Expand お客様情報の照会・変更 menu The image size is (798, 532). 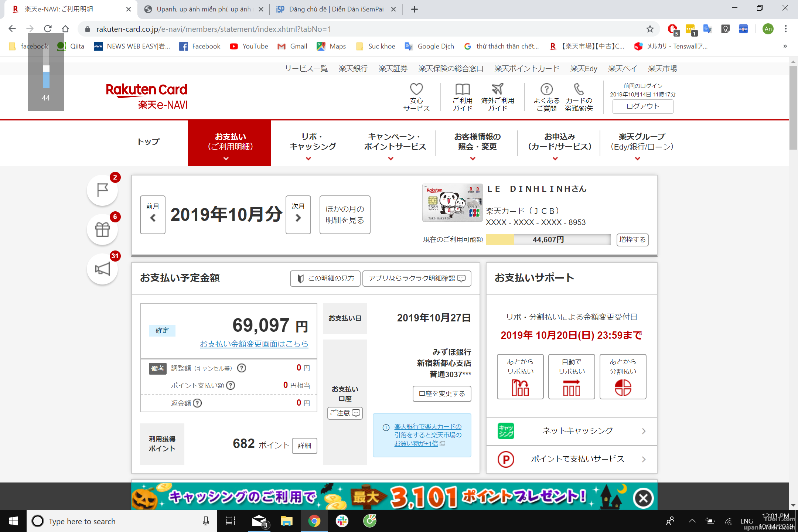(x=477, y=143)
